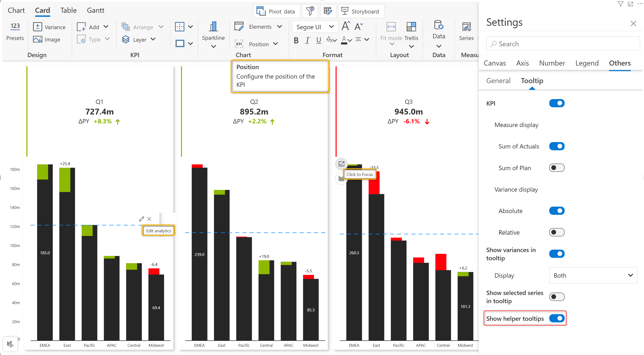644x355 pixels.
Task: Open the filter funnel icon beside Pivot data
Action: 310,11
